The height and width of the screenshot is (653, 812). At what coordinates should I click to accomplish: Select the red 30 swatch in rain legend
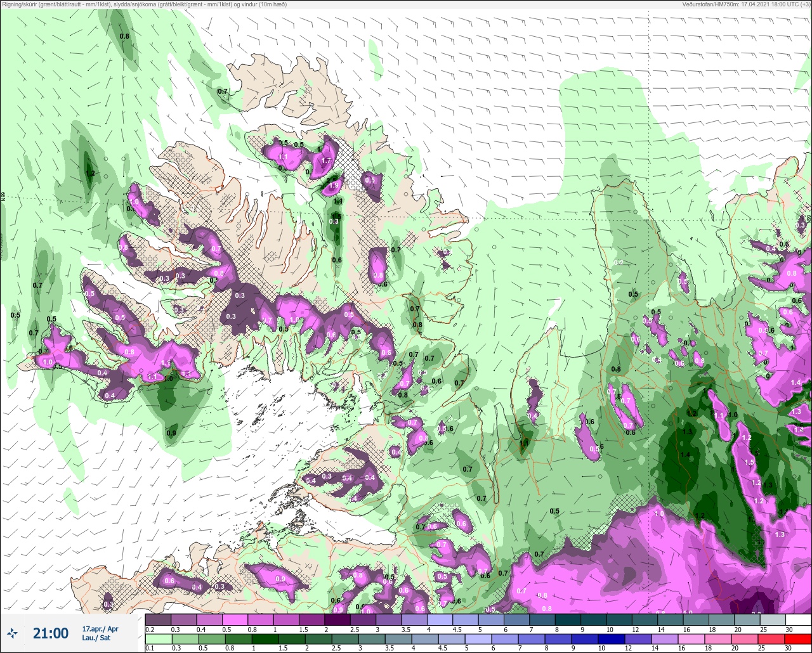[797, 638]
